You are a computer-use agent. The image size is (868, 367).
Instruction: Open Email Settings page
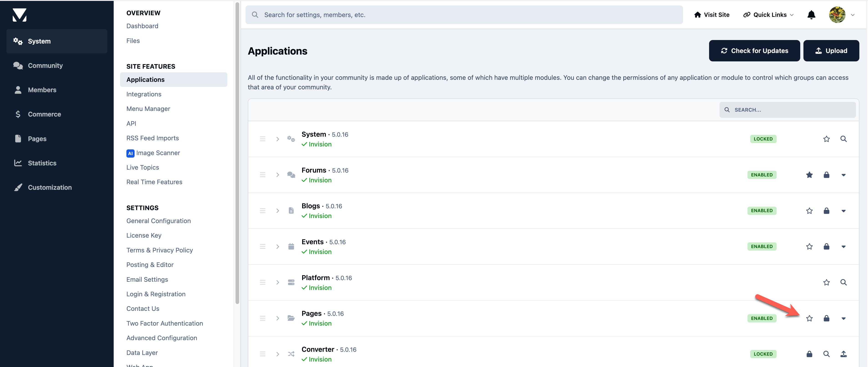(147, 279)
